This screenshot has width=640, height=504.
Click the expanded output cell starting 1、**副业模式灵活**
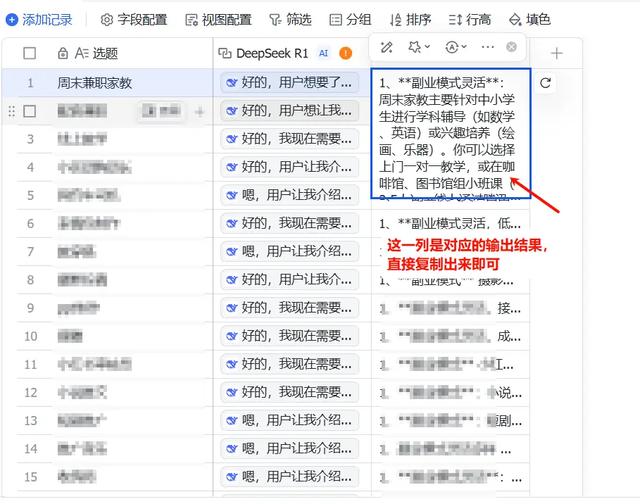click(451, 133)
